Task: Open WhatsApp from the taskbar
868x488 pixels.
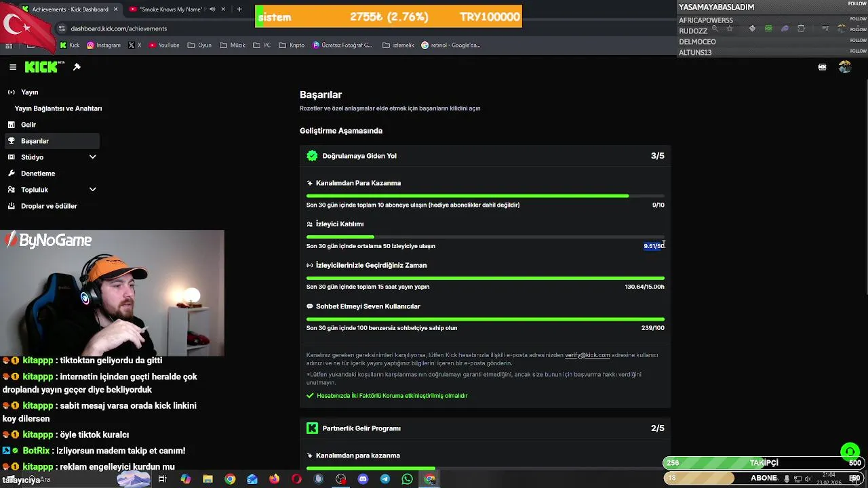Action: coord(407,479)
